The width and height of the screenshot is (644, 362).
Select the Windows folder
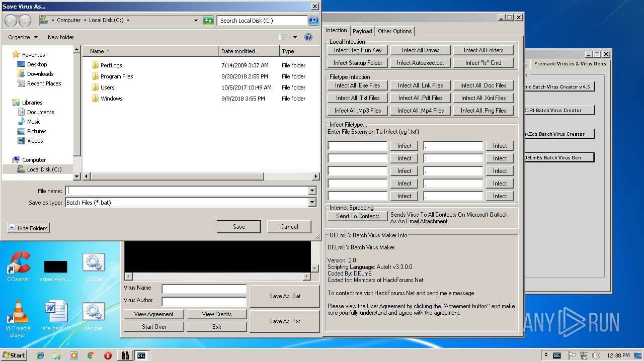[x=112, y=99]
